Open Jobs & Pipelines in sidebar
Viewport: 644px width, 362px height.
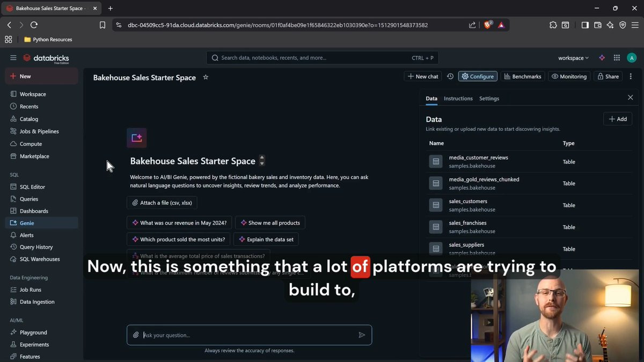pyautogui.click(x=42, y=131)
